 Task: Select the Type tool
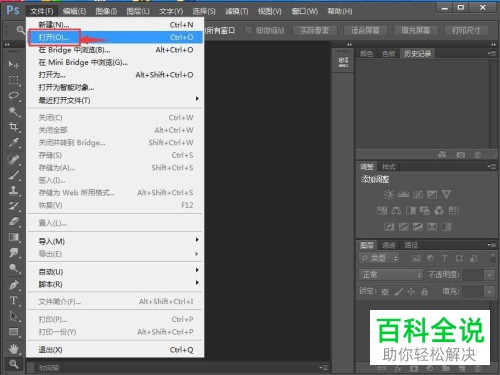(x=14, y=300)
